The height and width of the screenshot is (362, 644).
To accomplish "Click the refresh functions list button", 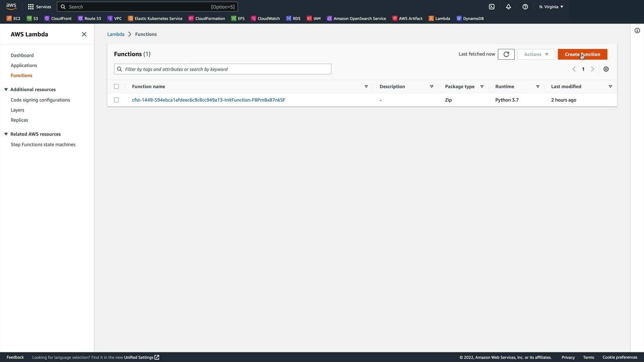I will click(506, 54).
